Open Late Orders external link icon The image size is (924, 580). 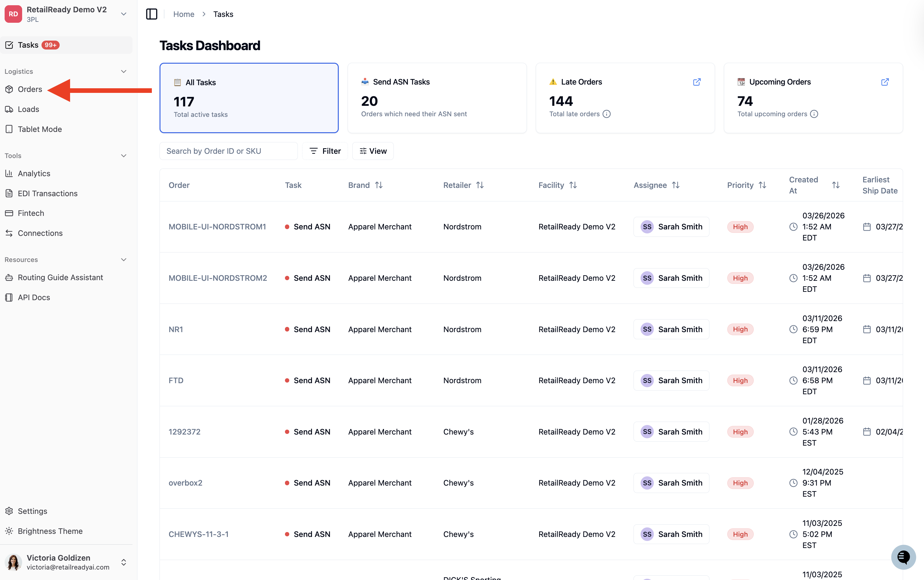pyautogui.click(x=697, y=82)
